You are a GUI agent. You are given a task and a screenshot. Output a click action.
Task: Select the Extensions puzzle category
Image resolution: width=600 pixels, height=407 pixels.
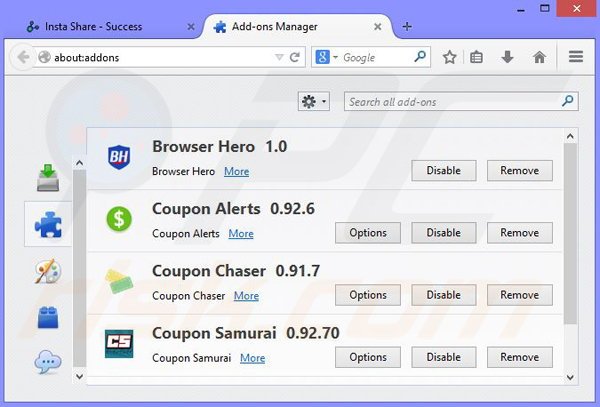coord(48,225)
